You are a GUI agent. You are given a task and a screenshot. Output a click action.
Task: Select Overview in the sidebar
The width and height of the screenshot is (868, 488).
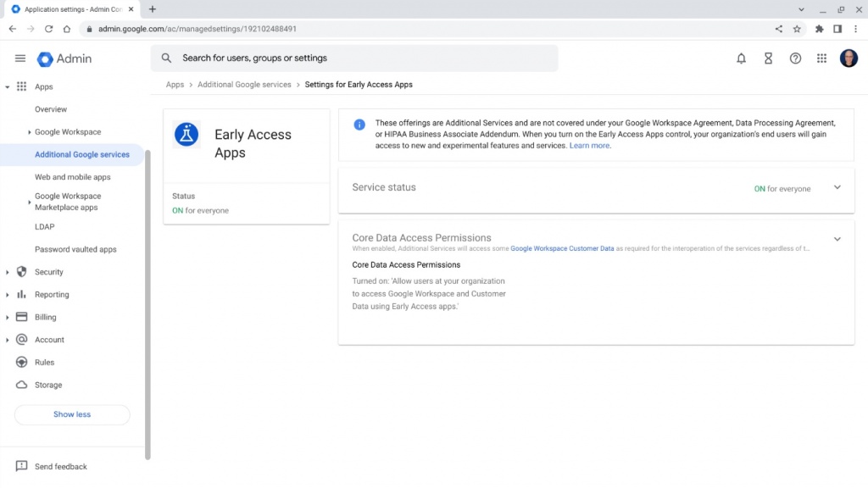pos(50,109)
